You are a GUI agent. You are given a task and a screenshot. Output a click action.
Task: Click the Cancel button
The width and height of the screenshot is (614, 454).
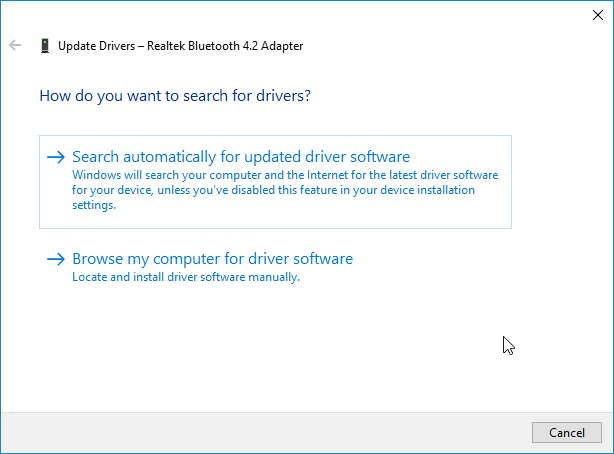point(567,432)
